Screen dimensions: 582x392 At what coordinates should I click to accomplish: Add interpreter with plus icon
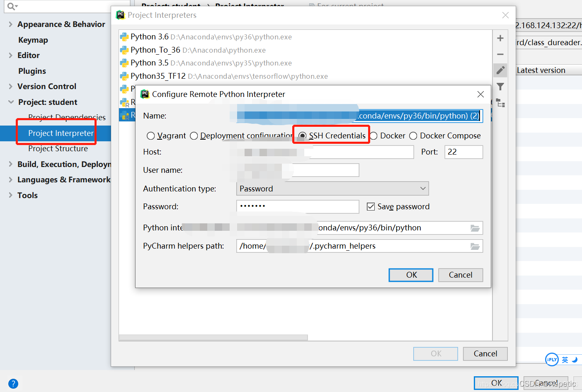tap(500, 38)
